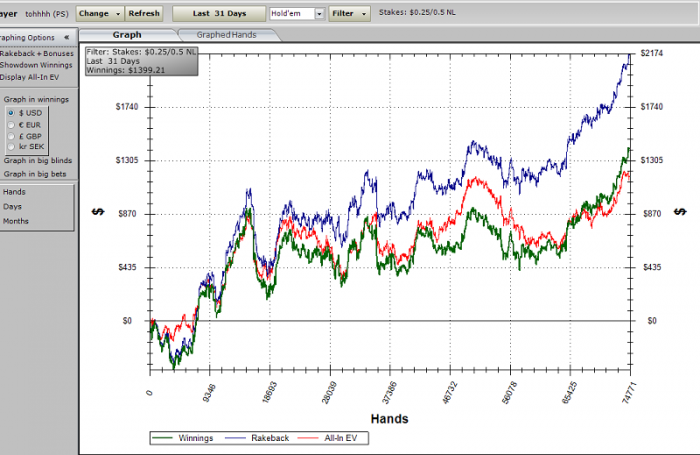Click the filter summary info box
Viewport: 700px width, 455px height.
142,61
